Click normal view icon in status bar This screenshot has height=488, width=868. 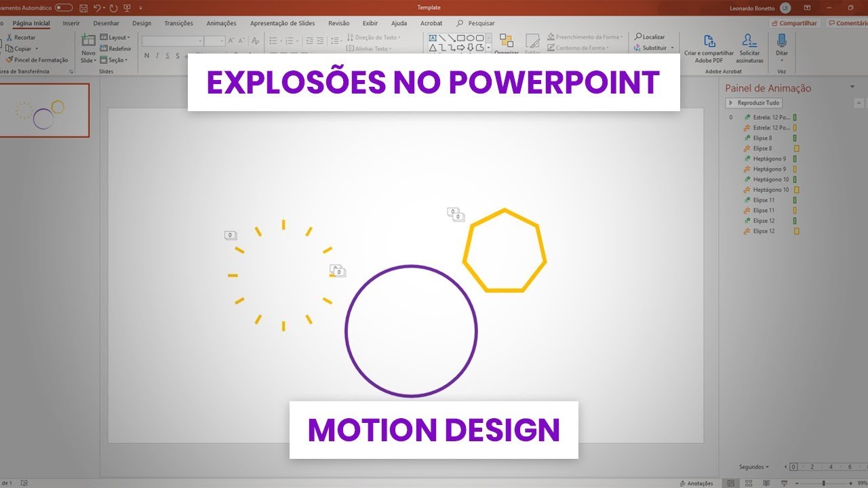(730, 483)
